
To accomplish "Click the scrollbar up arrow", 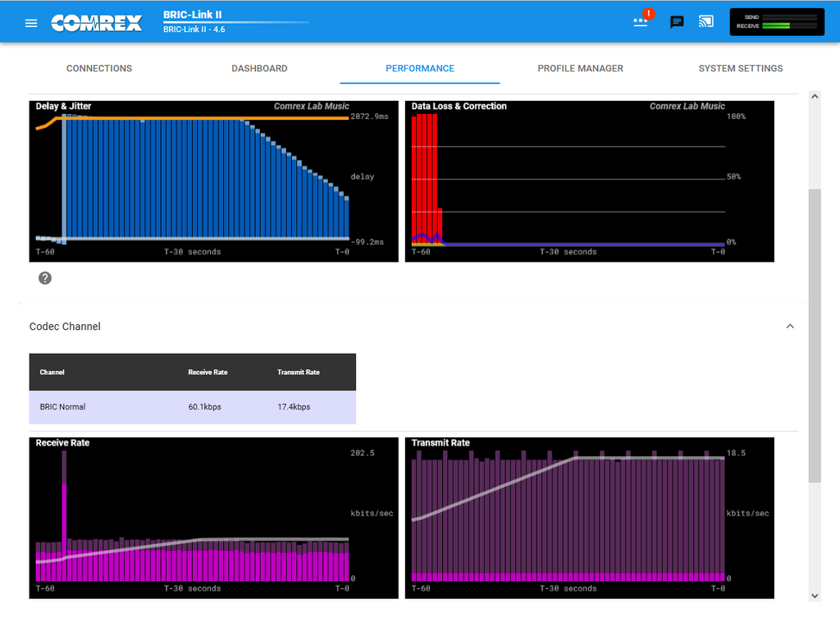I will [815, 97].
